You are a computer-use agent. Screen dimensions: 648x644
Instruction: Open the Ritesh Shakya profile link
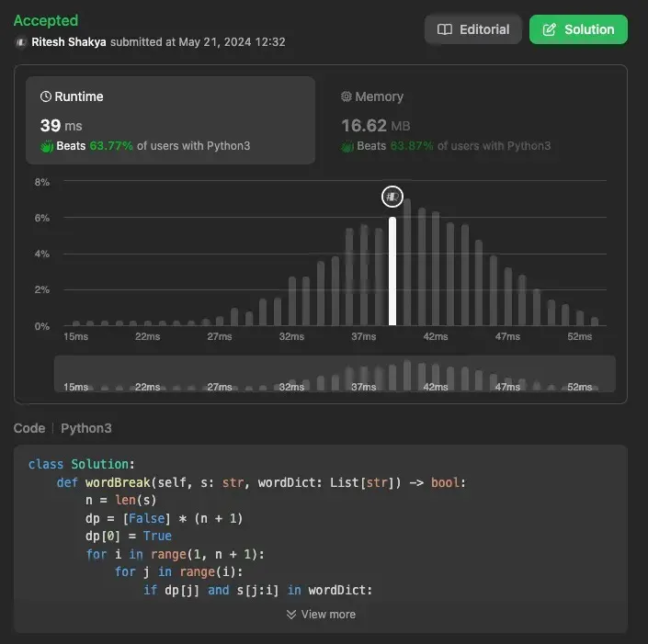point(70,42)
